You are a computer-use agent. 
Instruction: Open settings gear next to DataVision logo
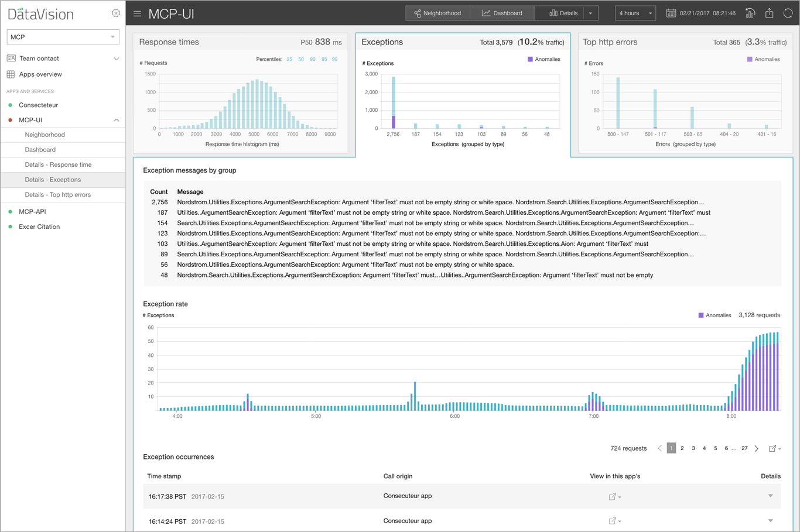click(115, 13)
